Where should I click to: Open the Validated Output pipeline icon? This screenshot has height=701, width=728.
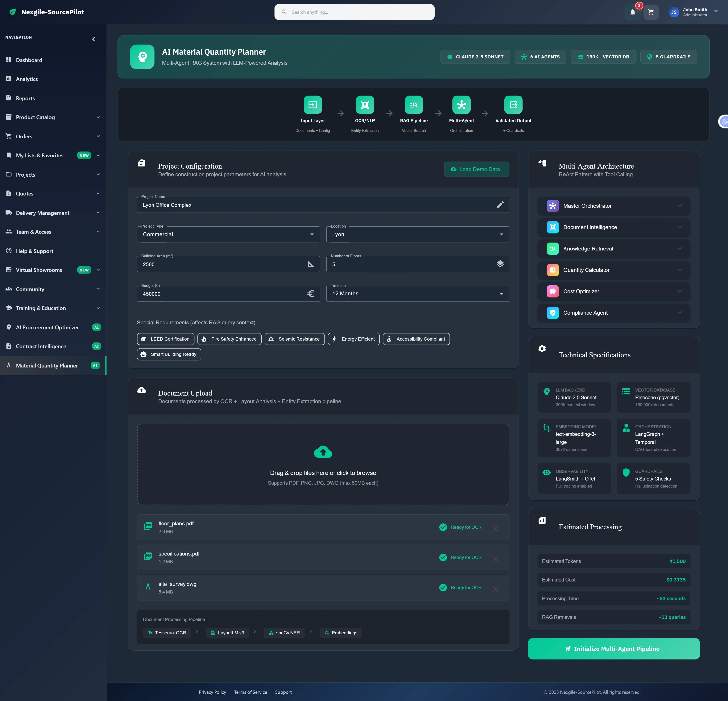click(513, 105)
